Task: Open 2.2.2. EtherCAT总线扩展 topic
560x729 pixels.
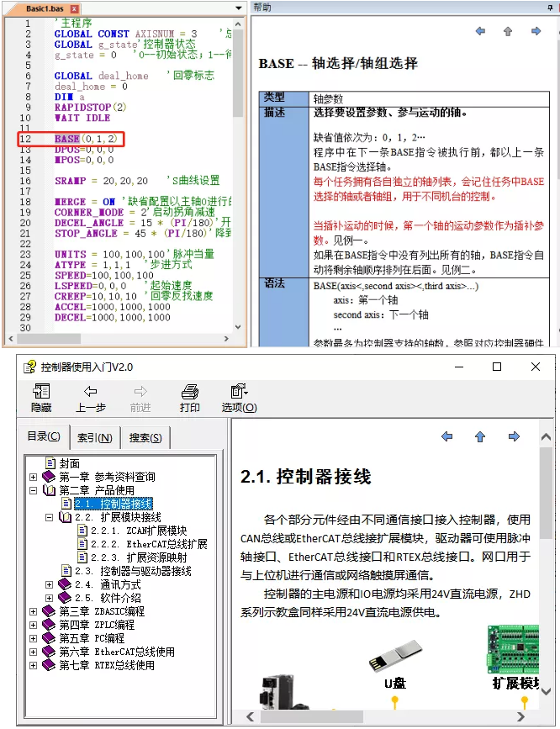Action: click(149, 544)
